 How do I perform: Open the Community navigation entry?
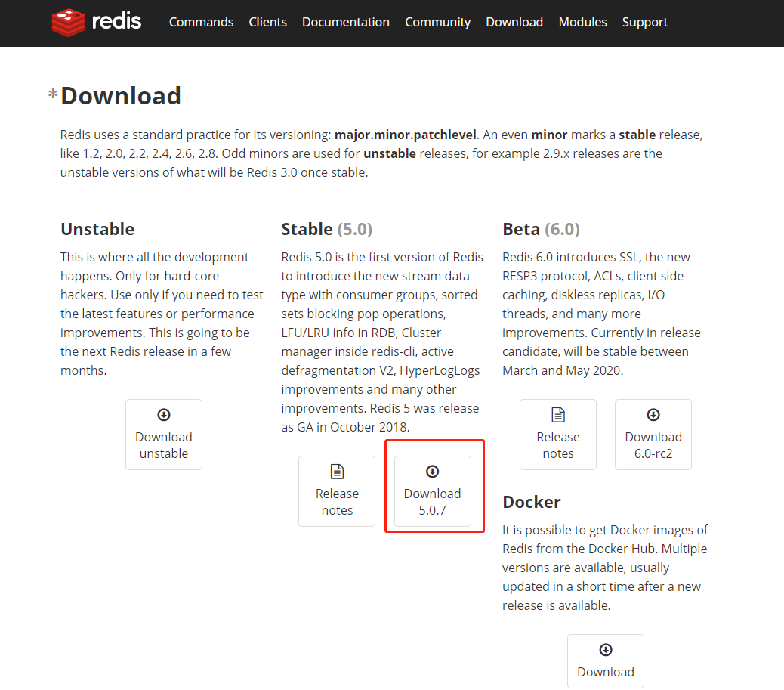click(x=438, y=22)
